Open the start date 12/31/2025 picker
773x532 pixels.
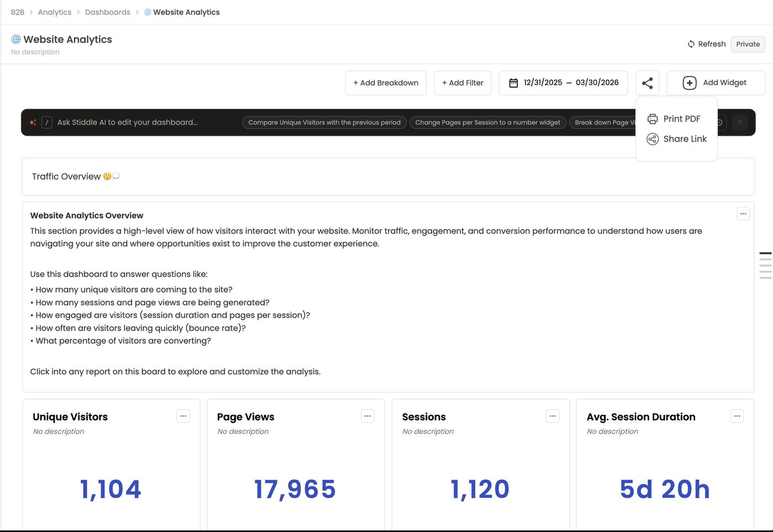[x=543, y=83]
